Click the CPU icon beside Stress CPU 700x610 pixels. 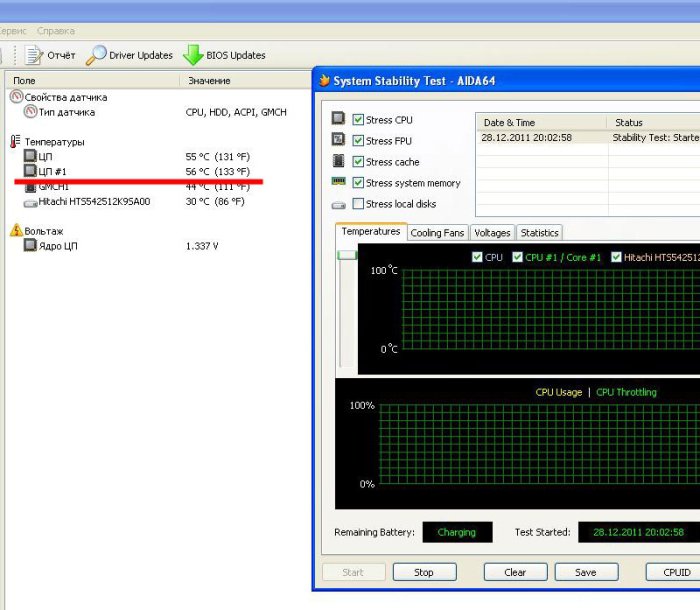(x=338, y=118)
